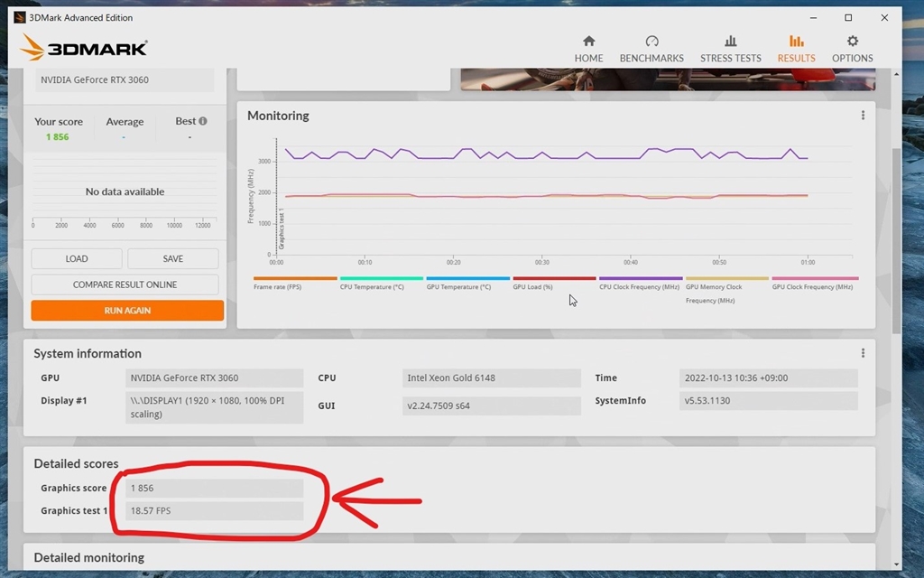Click the SystemInfo version v5.53.1130
924x578 pixels.
(x=769, y=400)
